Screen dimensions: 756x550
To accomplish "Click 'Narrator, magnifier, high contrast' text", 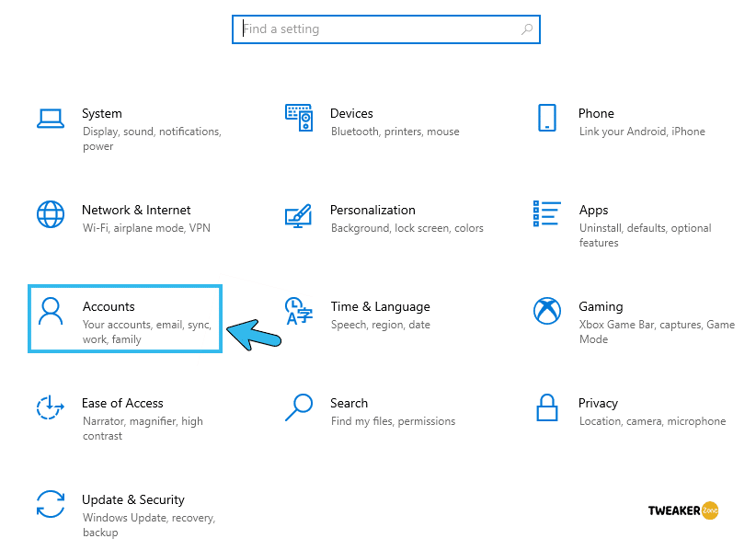I will point(143,429).
